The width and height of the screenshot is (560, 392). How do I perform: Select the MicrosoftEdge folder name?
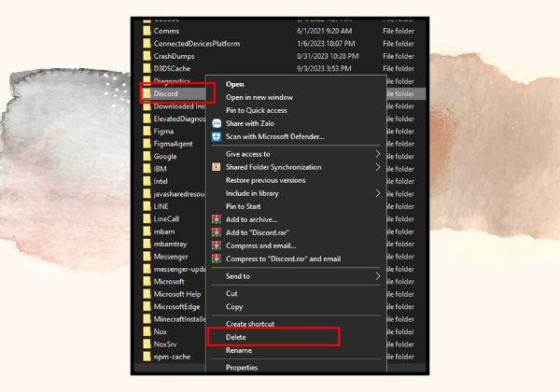tap(176, 307)
